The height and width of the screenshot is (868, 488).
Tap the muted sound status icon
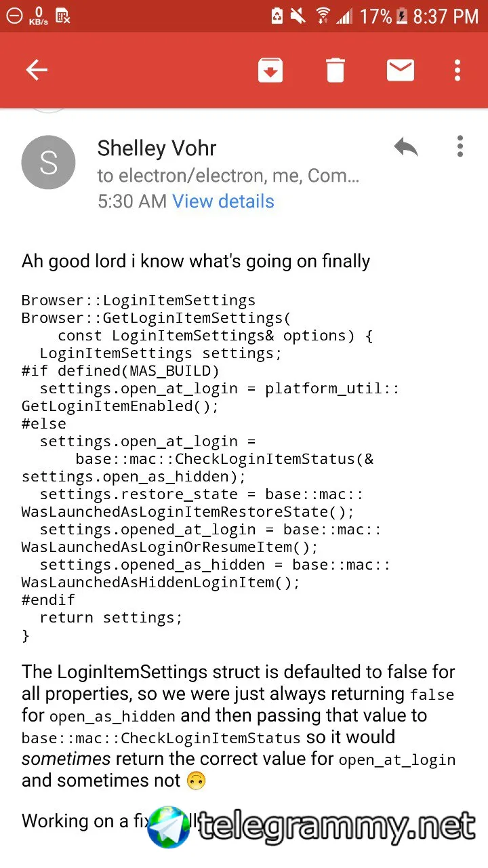tap(298, 16)
